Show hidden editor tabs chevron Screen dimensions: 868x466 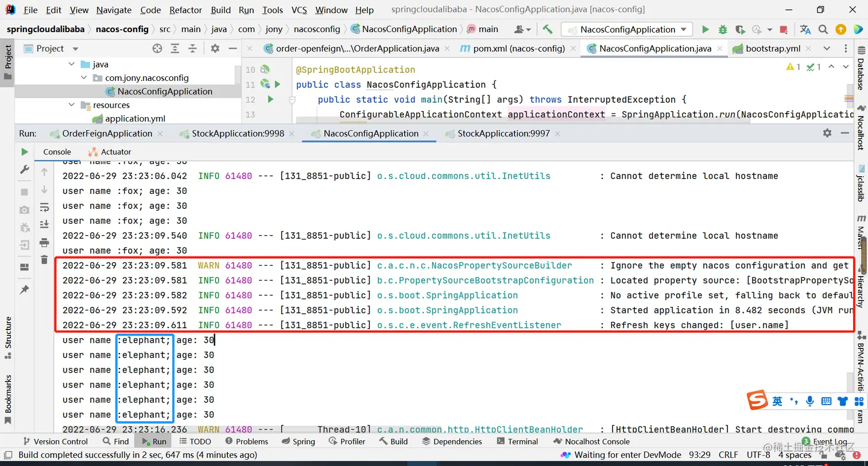pyautogui.click(x=827, y=49)
